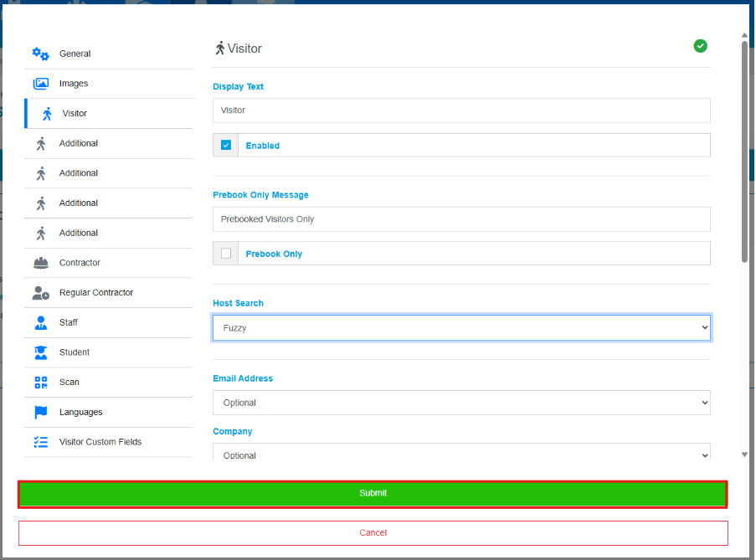Uncheck the Enabled checkbox
Screen dimensions: 756x560
pyautogui.click(x=226, y=145)
